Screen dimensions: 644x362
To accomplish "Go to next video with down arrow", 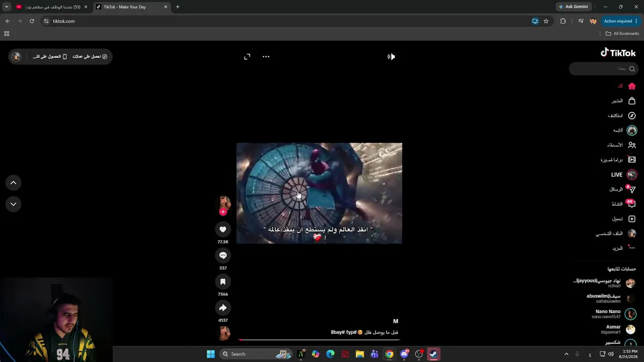I will [x=14, y=204].
